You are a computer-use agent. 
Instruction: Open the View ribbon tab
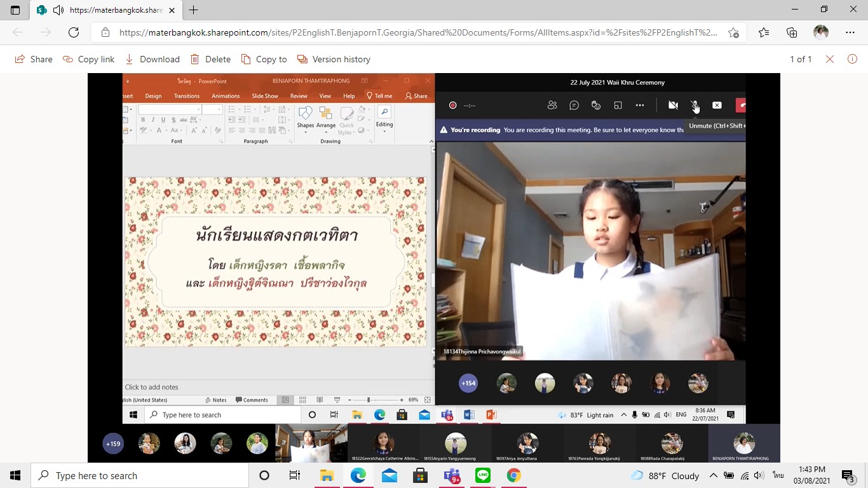click(x=325, y=96)
